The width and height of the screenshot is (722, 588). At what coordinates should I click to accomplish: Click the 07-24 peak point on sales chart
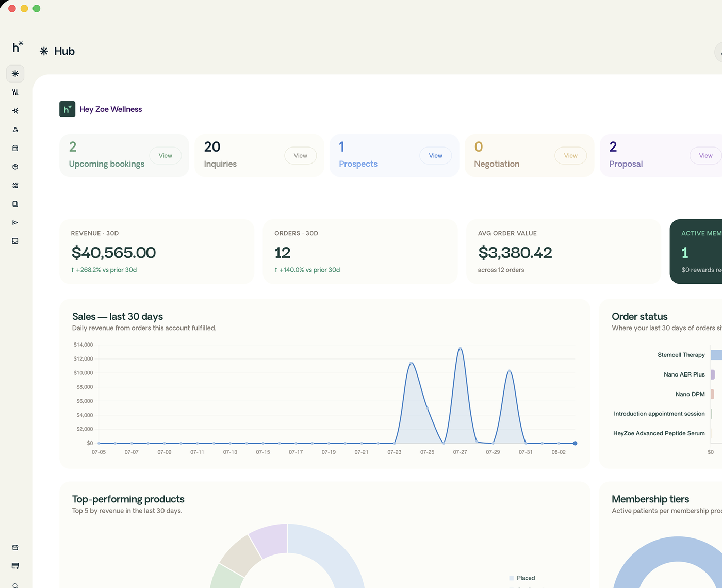point(411,363)
